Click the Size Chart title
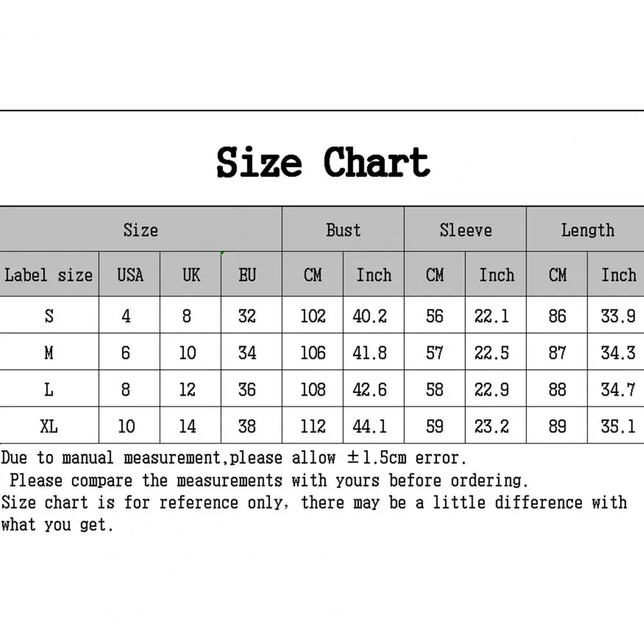Viewport: 644px width, 644px height. pyautogui.click(x=323, y=163)
